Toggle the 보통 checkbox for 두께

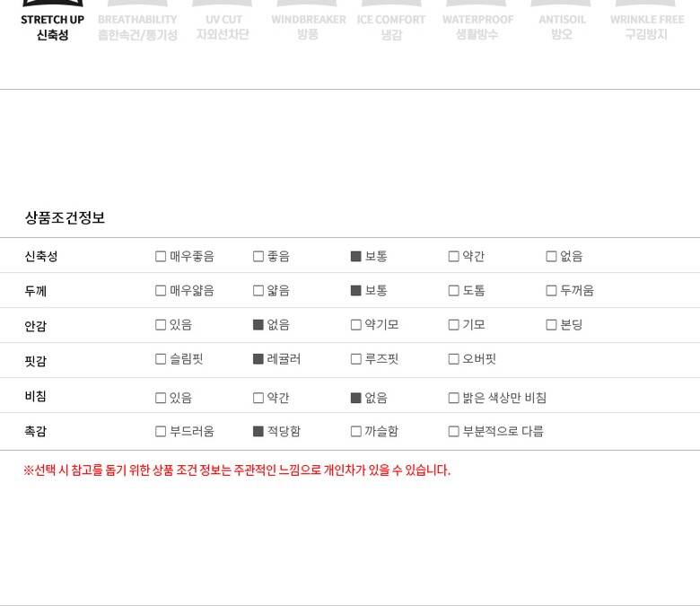pyautogui.click(x=356, y=291)
